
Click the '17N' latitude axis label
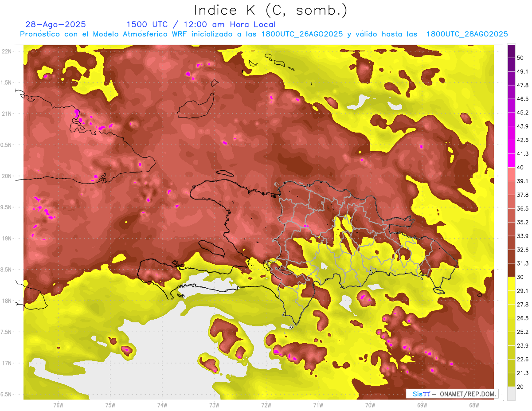point(6,363)
